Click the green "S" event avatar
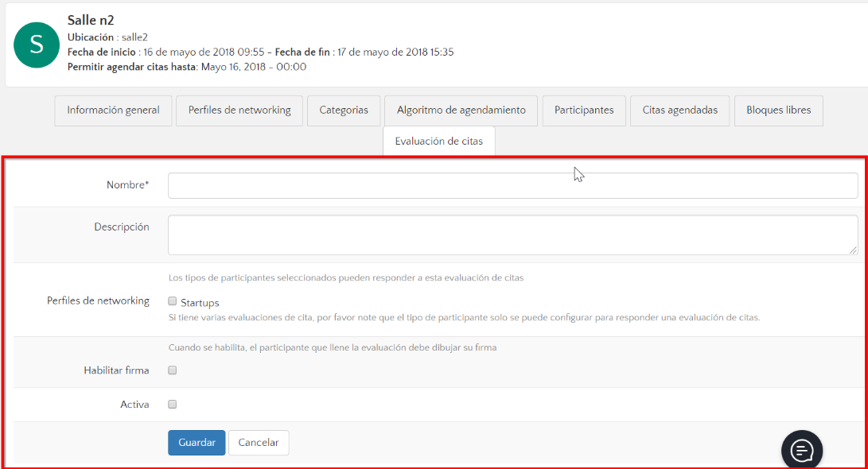 (37, 45)
